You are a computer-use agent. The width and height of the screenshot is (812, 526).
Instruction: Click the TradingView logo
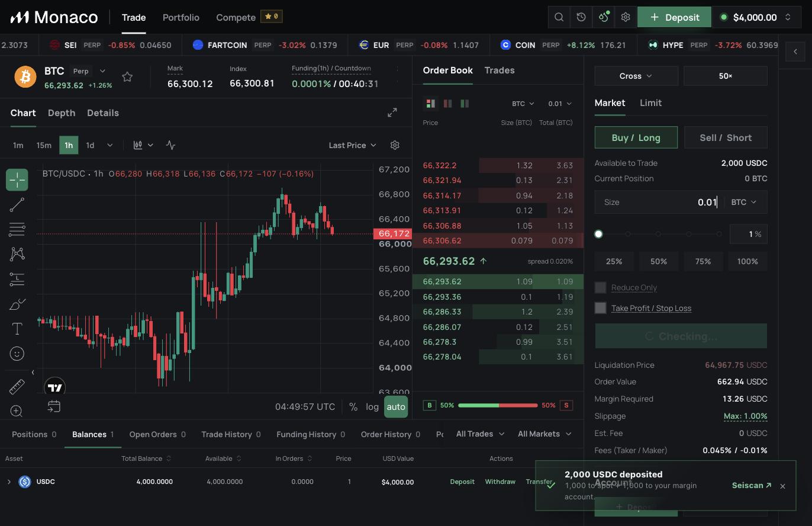click(x=55, y=388)
